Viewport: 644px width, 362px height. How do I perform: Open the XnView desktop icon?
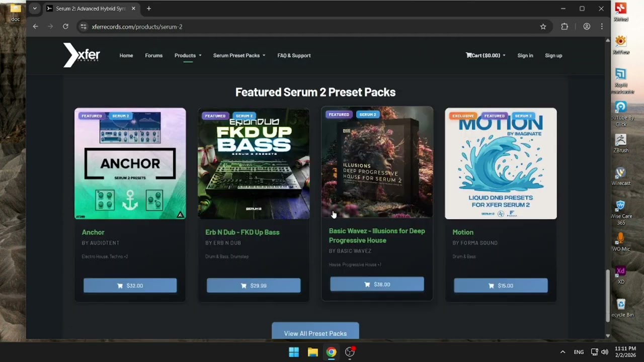tap(621, 44)
